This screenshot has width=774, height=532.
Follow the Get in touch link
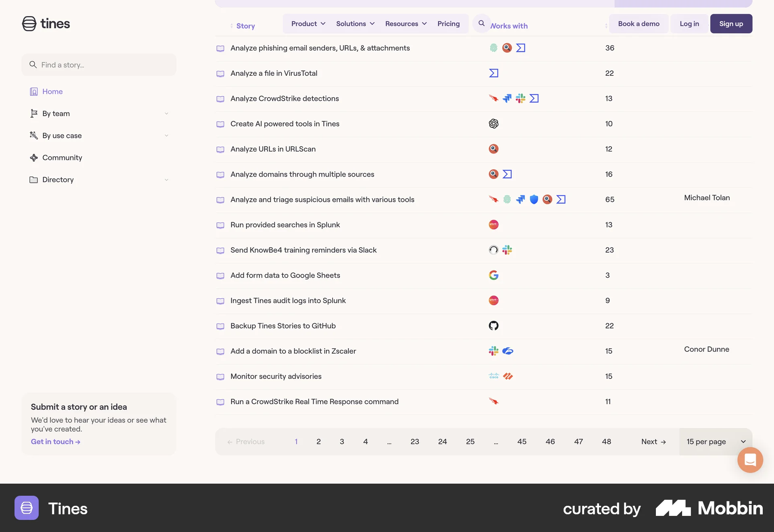coord(55,441)
